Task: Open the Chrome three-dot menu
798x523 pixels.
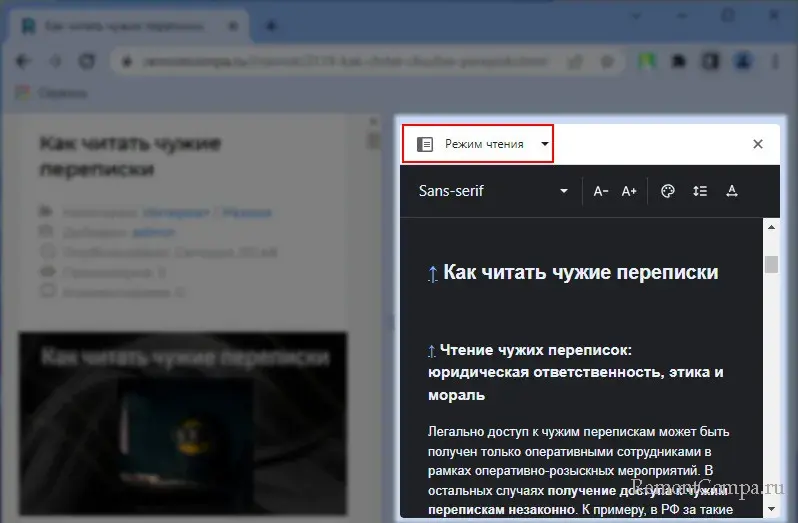Action: [x=774, y=61]
